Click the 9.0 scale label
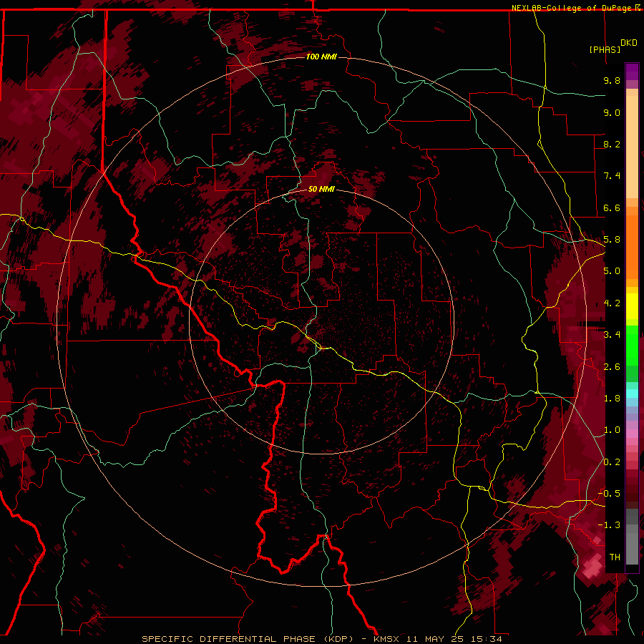Viewport: 644px width, 644px height. (x=612, y=112)
